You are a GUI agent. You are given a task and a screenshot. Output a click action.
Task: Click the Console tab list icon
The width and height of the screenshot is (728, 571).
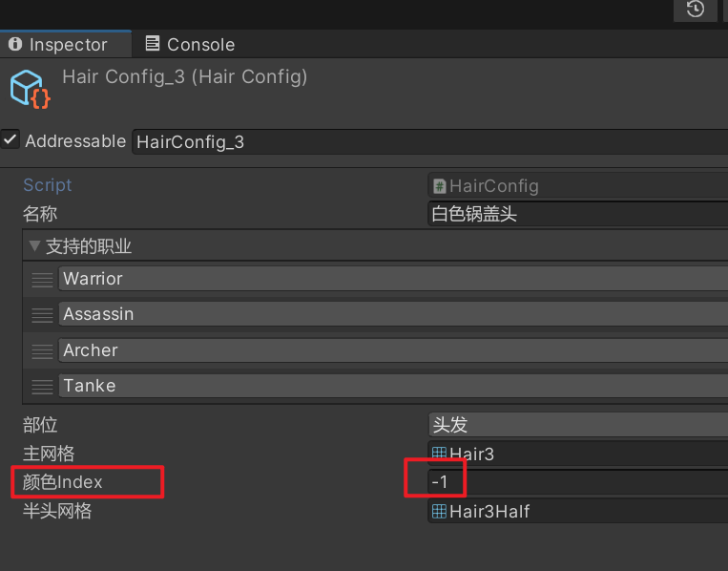tap(153, 44)
